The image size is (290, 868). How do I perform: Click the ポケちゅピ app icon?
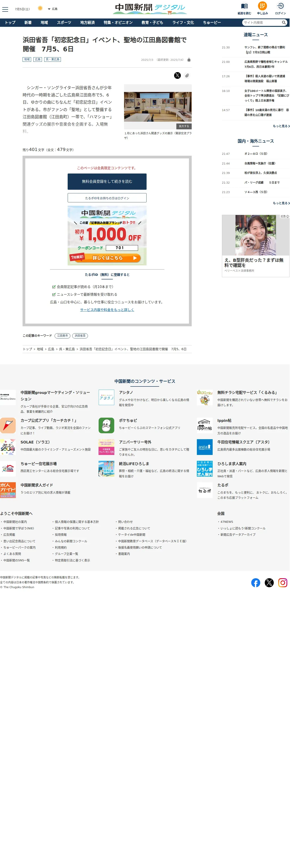point(107,426)
